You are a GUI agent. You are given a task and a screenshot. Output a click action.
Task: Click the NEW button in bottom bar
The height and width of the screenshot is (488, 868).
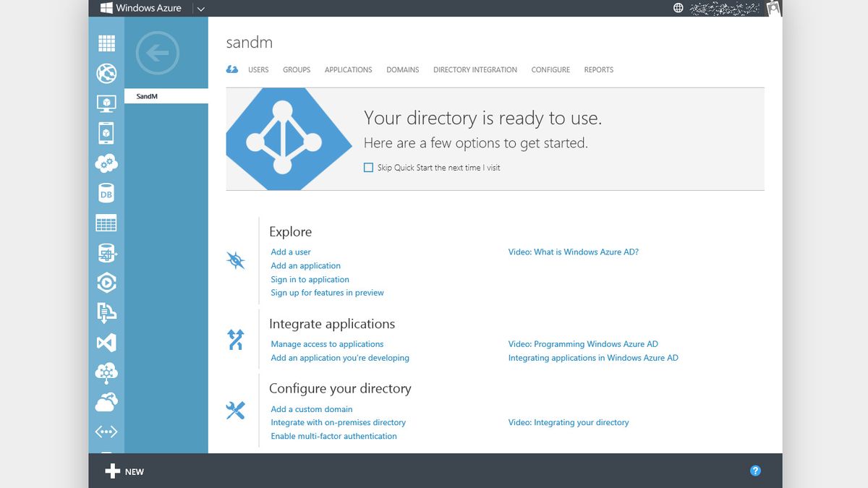pos(124,471)
